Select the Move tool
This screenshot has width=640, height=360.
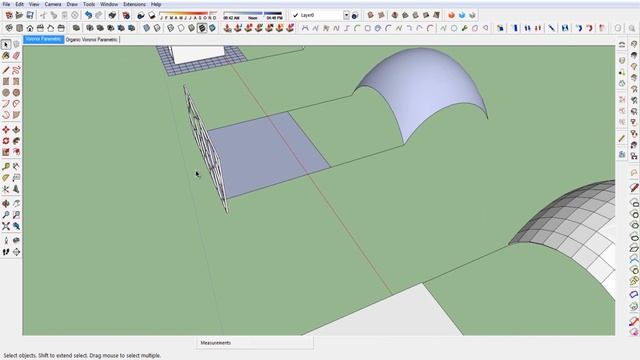coord(6,130)
